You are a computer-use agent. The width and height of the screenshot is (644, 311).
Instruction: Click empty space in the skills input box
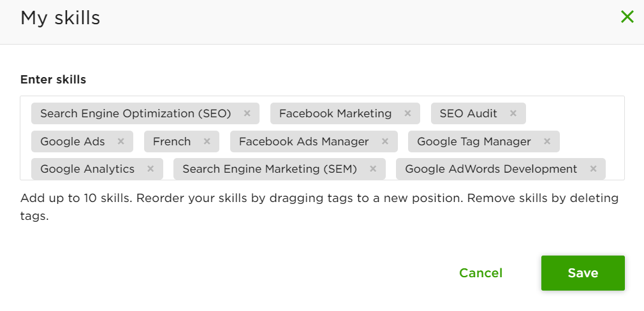(580, 115)
